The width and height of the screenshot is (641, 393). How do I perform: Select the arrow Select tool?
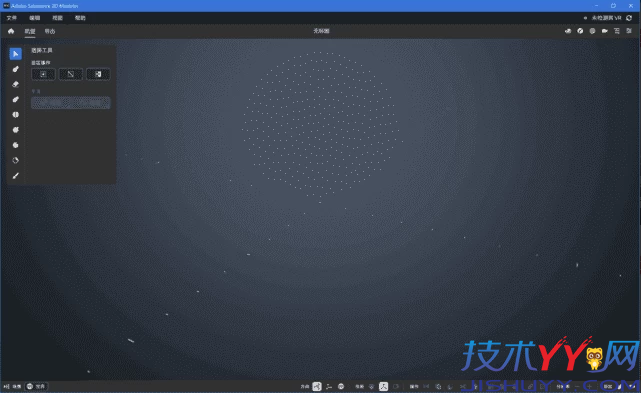(x=16, y=54)
